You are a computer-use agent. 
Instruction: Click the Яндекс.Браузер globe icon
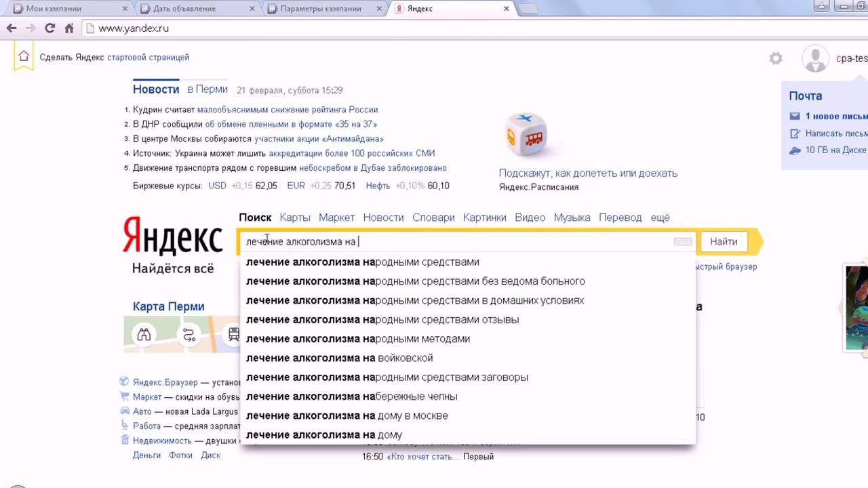(124, 382)
